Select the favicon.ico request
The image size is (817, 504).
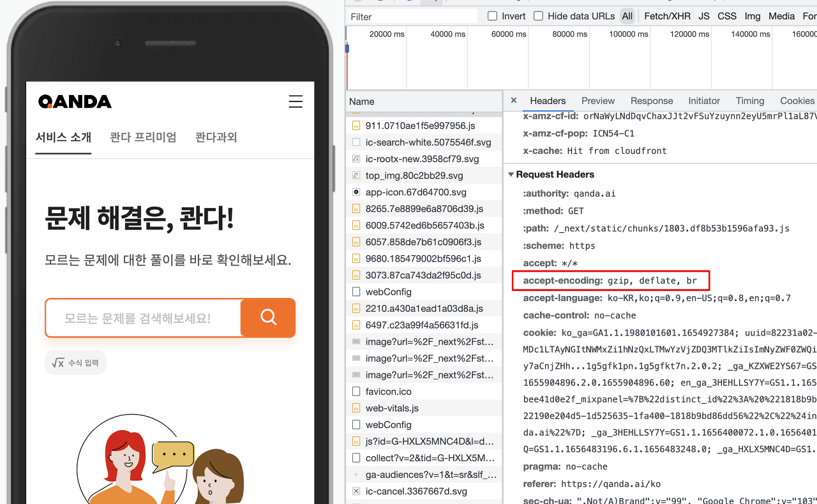click(424, 391)
